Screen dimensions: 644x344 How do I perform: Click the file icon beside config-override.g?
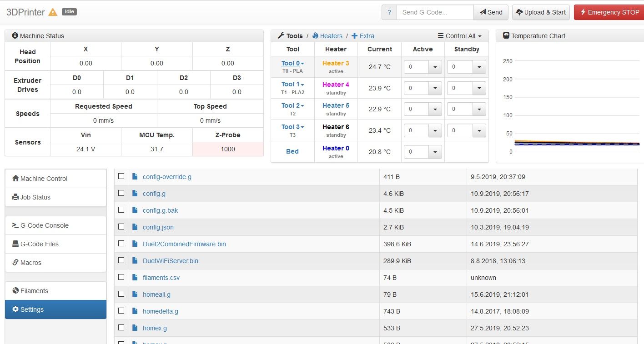click(135, 176)
